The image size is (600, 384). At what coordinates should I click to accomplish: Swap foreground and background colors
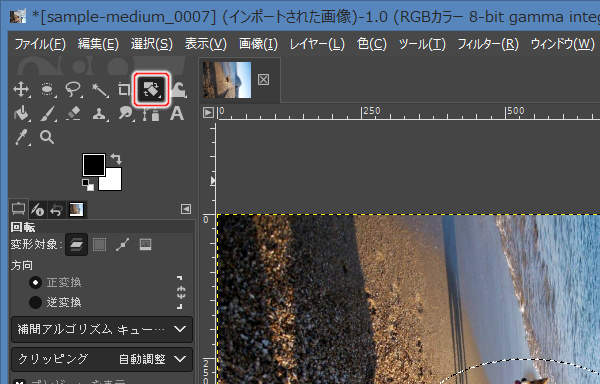pyautogui.click(x=116, y=158)
